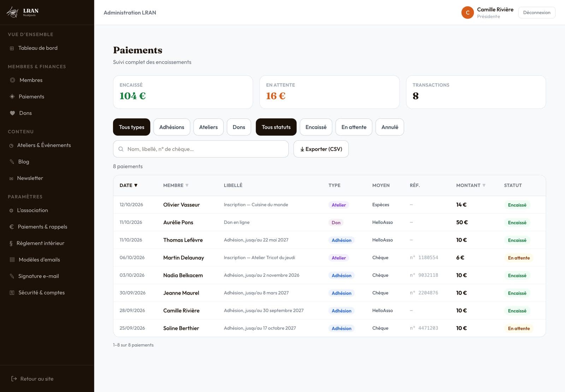This screenshot has width=565, height=392.
Task: Click the euro icon beside Paiements & rappels
Action: pos(11,227)
